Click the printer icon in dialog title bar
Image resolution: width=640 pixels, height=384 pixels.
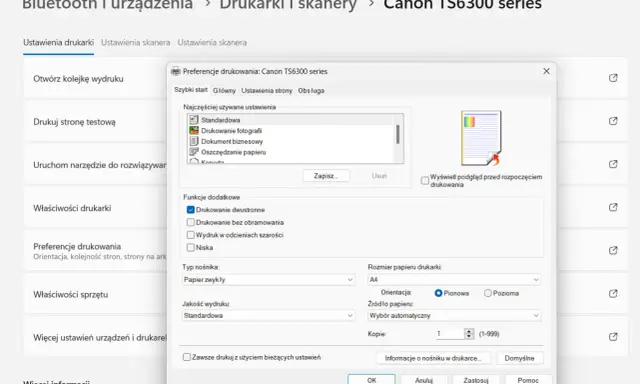tap(176, 71)
